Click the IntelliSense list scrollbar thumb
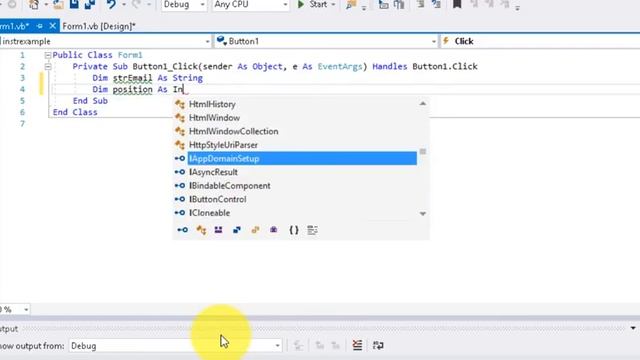 (423, 151)
